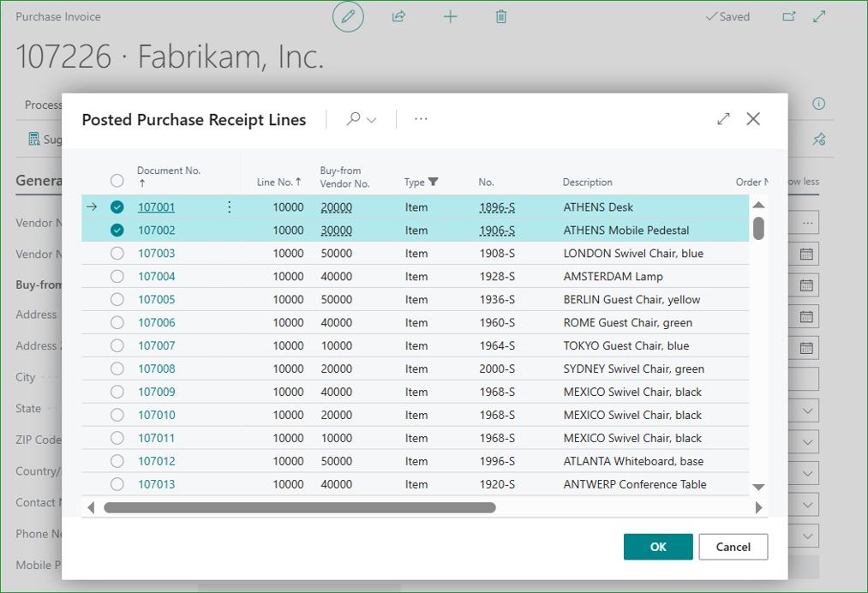Open document link 107009
868x593 pixels.
pyautogui.click(x=156, y=392)
